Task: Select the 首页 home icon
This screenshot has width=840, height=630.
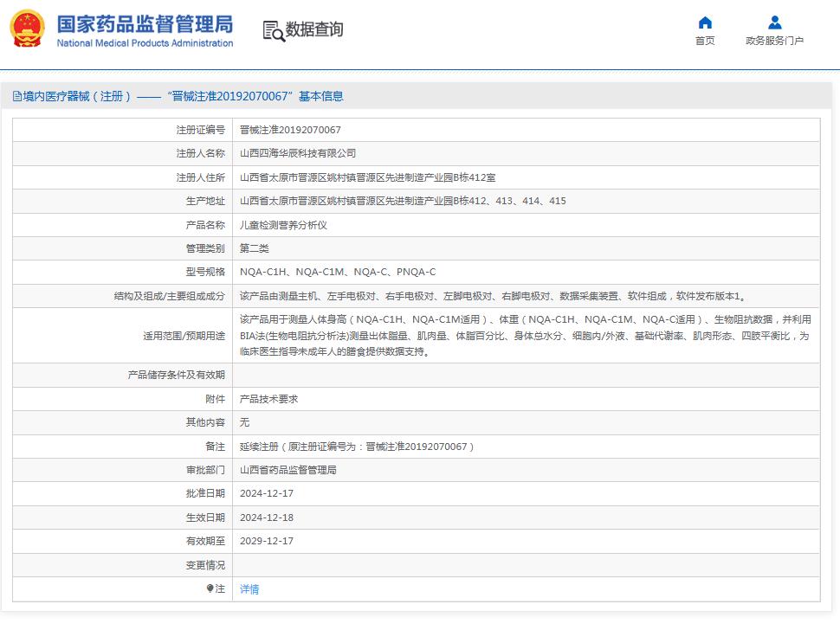Action: [x=704, y=22]
